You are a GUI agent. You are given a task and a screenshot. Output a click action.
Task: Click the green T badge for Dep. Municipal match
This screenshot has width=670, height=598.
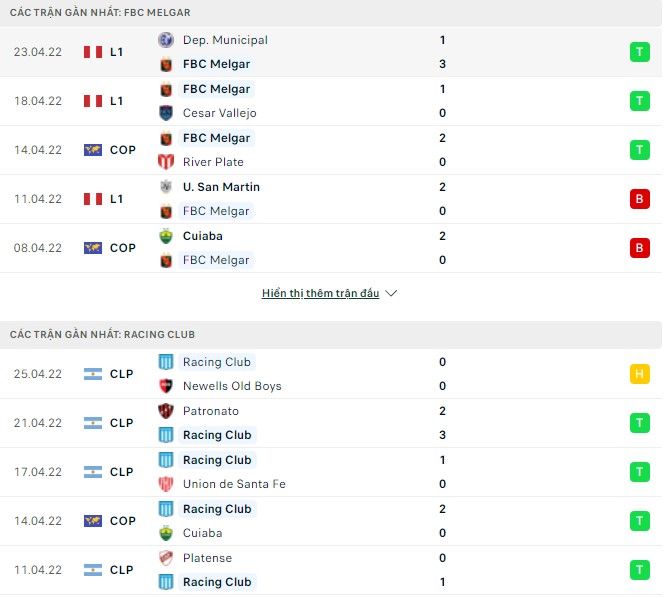[x=639, y=52]
